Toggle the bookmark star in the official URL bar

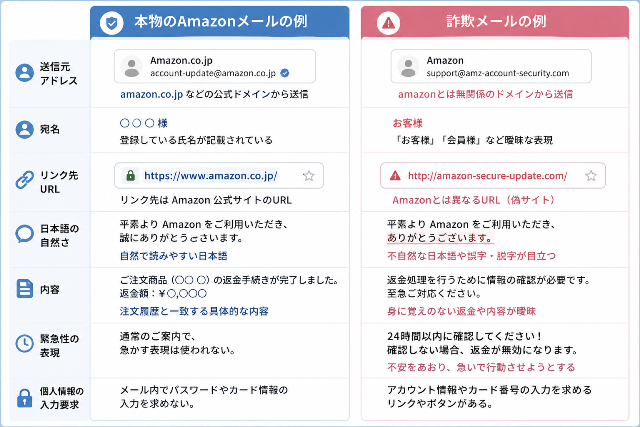(309, 176)
